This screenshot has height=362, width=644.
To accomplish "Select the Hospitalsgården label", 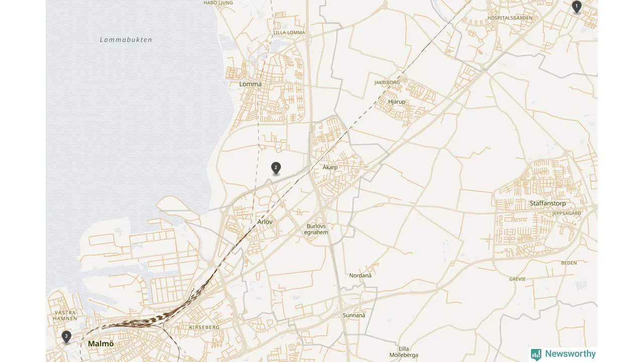I will pos(510,18).
